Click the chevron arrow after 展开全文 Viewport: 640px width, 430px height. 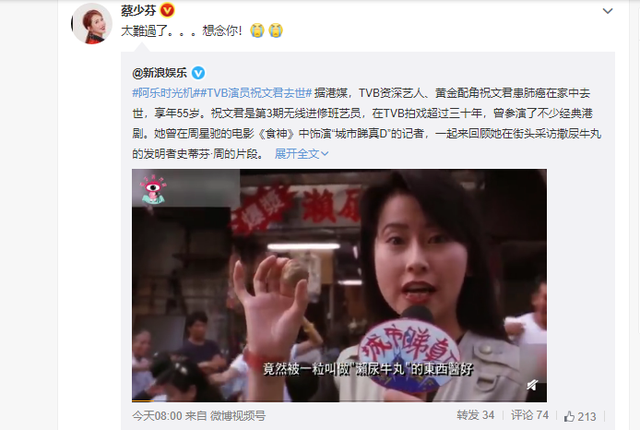(x=325, y=154)
